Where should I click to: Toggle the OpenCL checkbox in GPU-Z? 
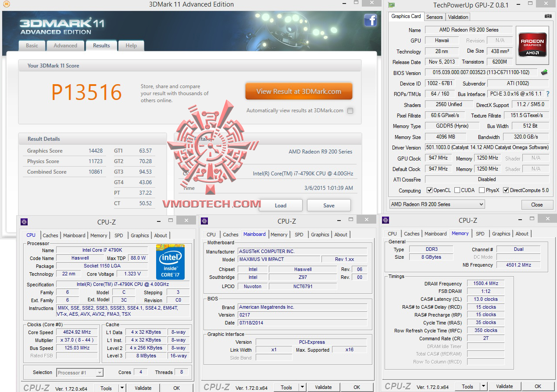click(430, 190)
